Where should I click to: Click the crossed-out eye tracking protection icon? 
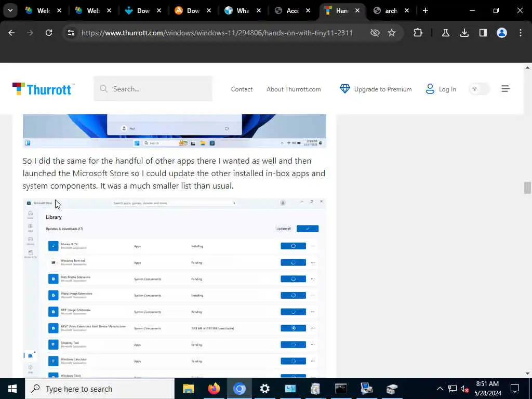[x=375, y=33]
